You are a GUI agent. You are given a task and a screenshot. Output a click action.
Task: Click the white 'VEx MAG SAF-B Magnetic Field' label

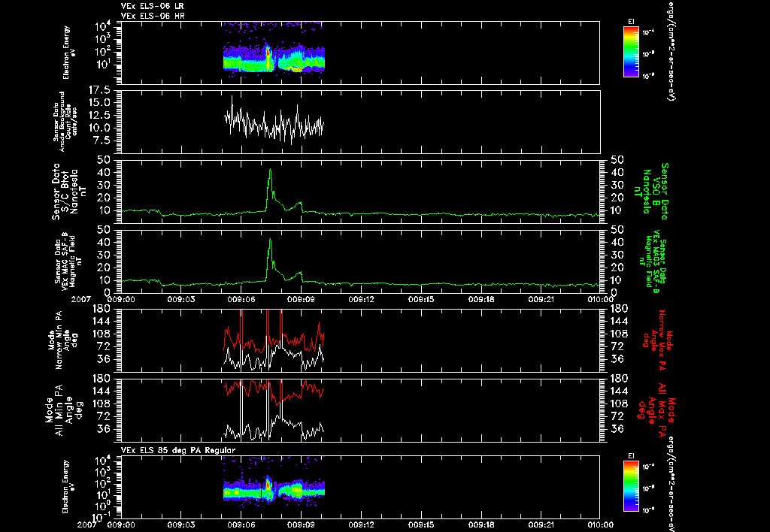[x=68, y=261]
